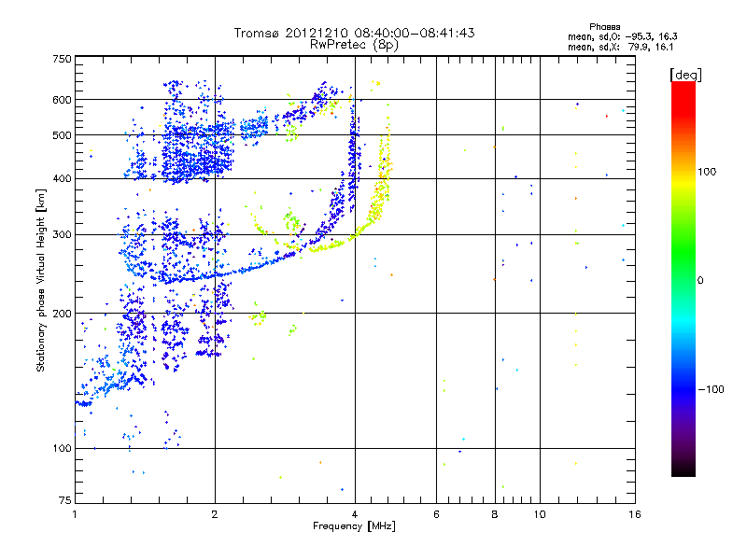
Task: Click the y-axis tick label '200'
Action: click(x=62, y=314)
